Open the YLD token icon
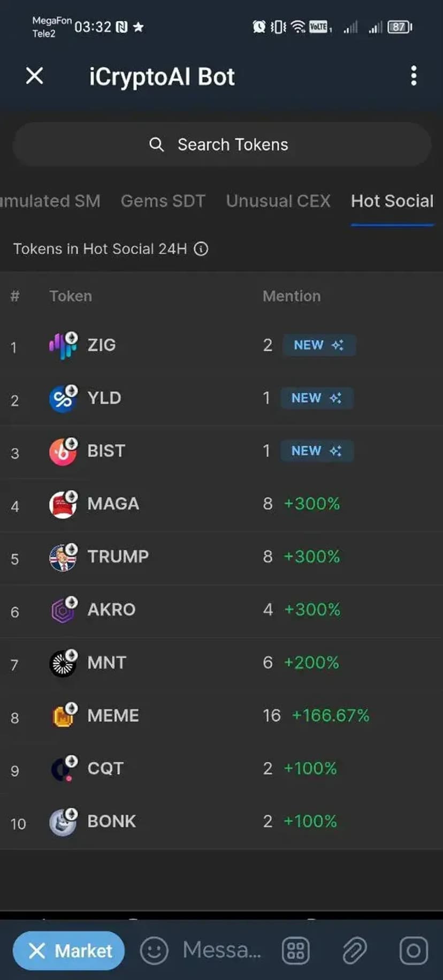This screenshot has height=980, width=443. (63, 398)
